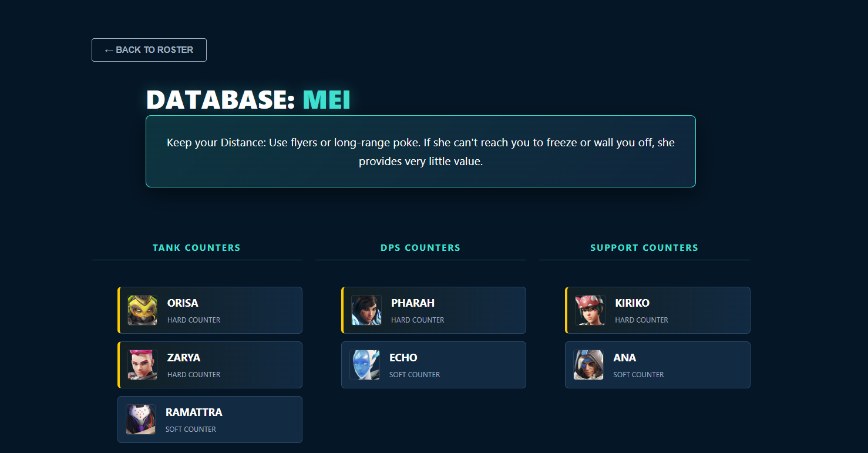Click the MEI title text
This screenshot has width=868, height=453.
[x=327, y=100]
